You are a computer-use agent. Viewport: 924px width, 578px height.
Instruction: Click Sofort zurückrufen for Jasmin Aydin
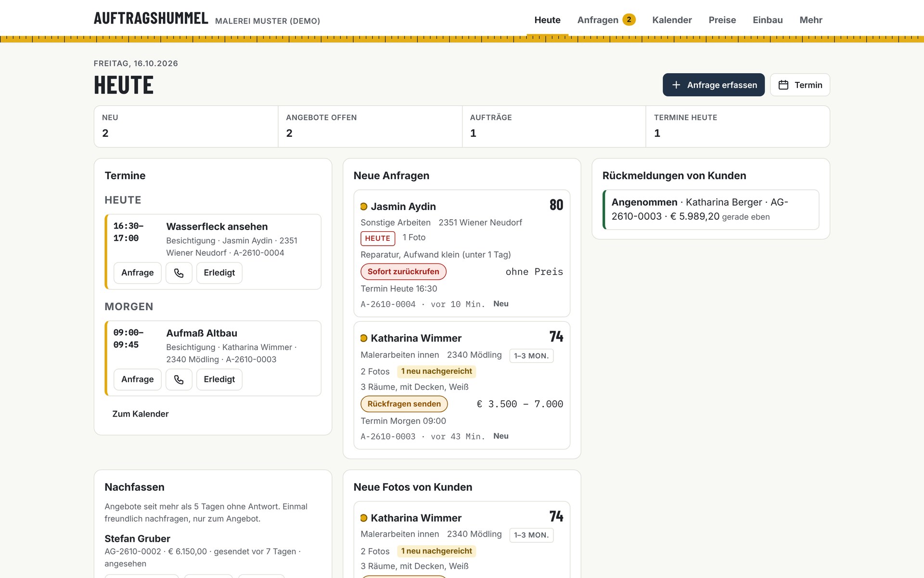coord(403,272)
